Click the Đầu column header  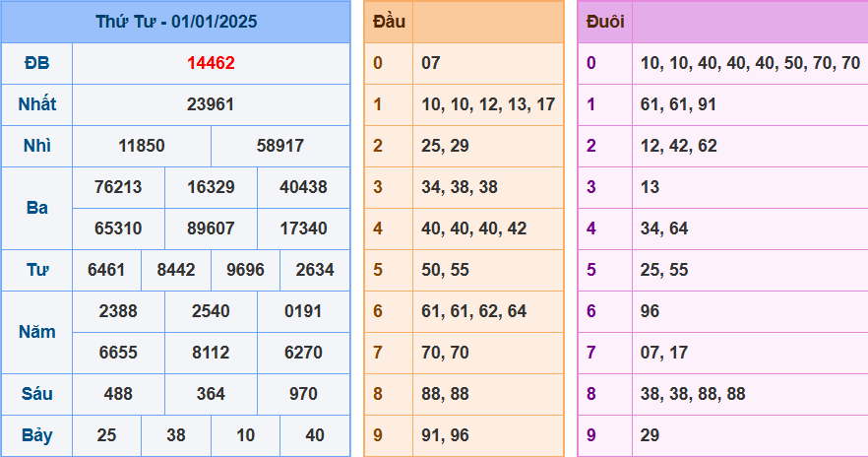(389, 22)
